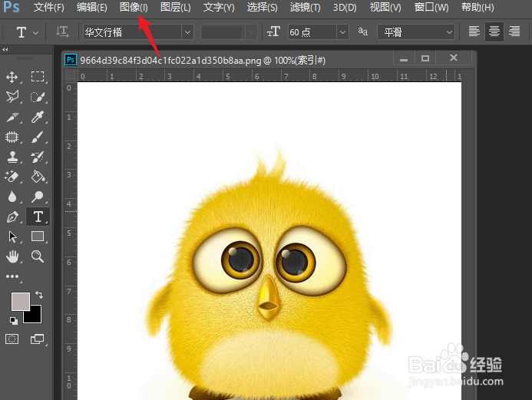Center align the text
The width and height of the screenshot is (532, 400).
[494, 32]
